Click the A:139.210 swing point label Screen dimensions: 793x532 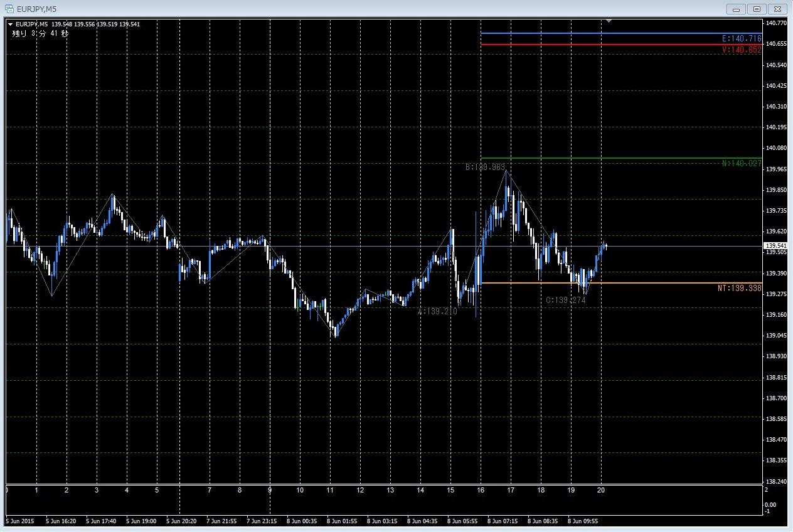pos(438,311)
